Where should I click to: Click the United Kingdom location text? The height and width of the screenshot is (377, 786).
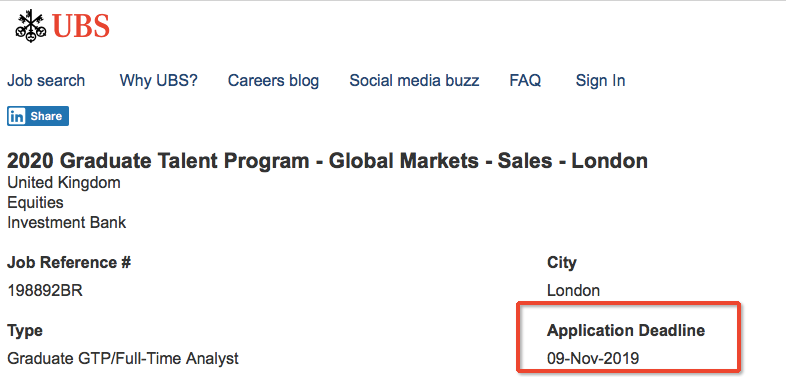tap(64, 182)
